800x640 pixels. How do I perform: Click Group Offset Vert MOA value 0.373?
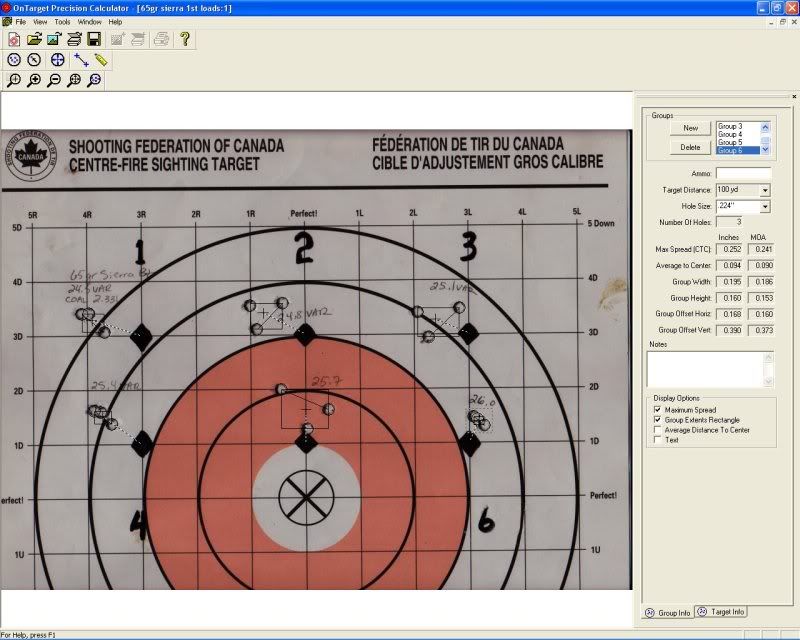click(761, 330)
